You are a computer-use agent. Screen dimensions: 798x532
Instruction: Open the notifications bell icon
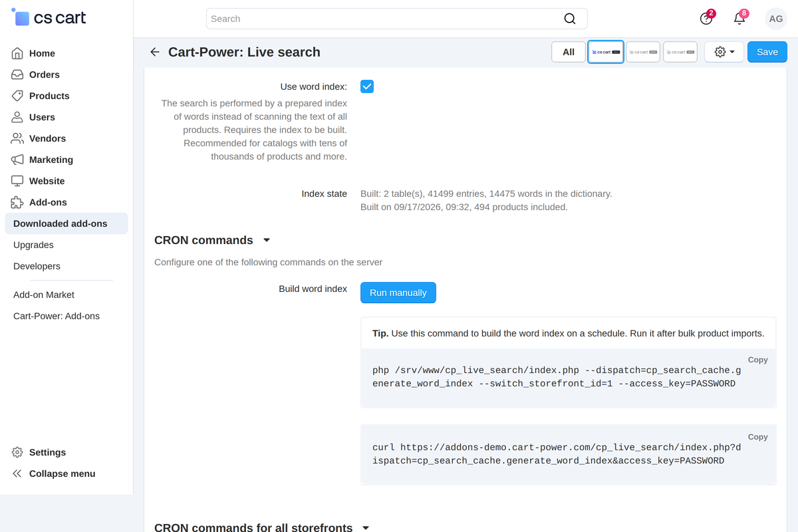click(739, 19)
